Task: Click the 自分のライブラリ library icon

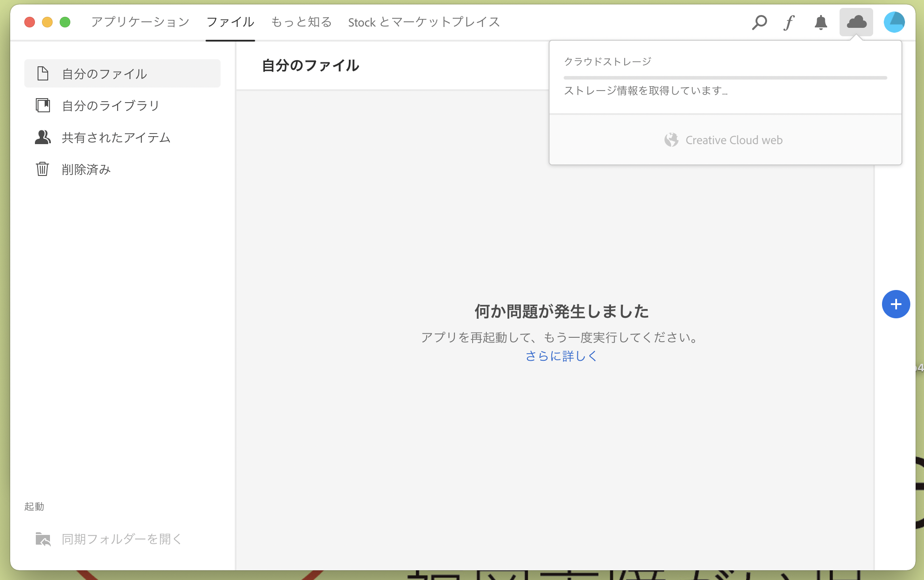Action: pos(42,105)
